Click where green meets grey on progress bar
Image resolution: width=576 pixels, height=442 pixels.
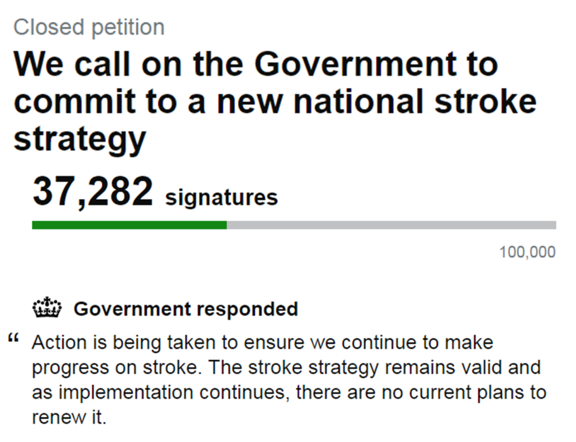tap(227, 225)
